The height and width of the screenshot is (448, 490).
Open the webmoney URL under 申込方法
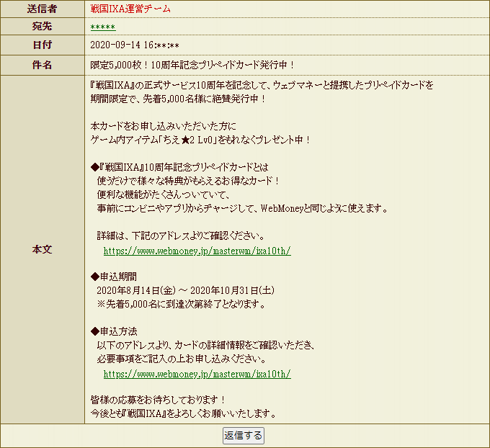point(197,374)
